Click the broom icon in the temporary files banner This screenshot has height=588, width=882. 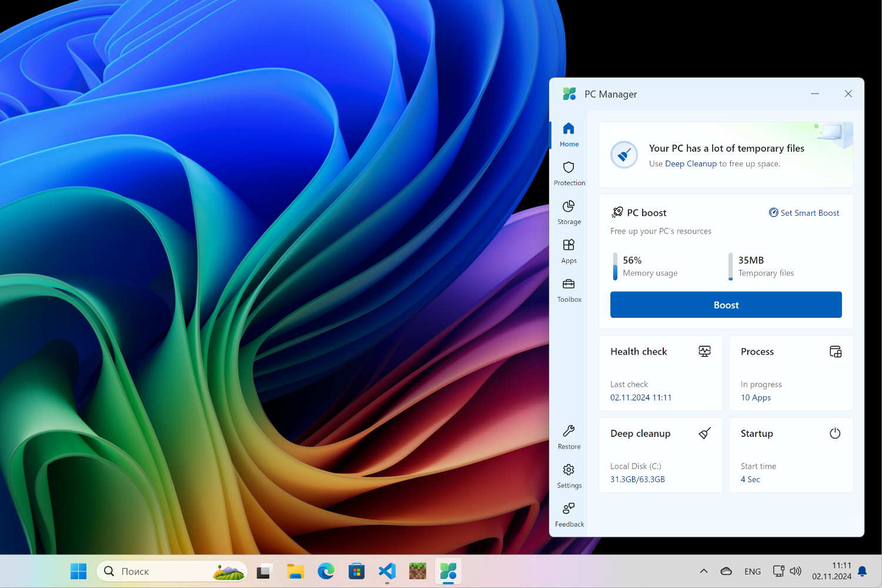point(624,155)
